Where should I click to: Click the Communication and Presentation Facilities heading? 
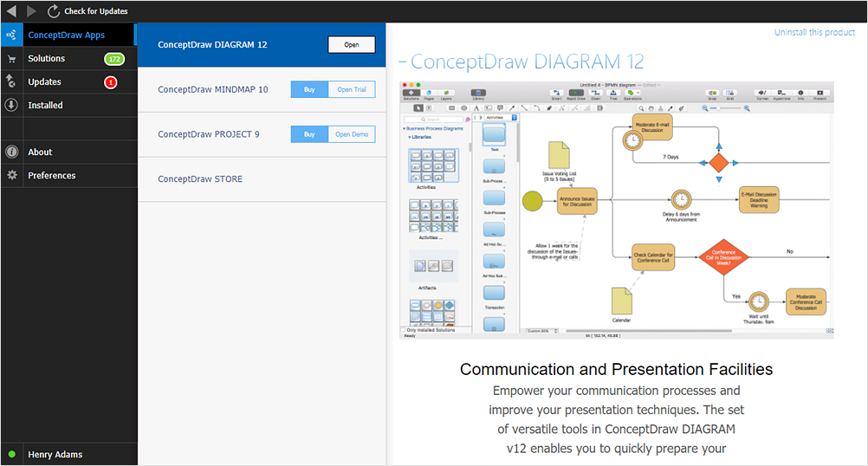(x=616, y=369)
